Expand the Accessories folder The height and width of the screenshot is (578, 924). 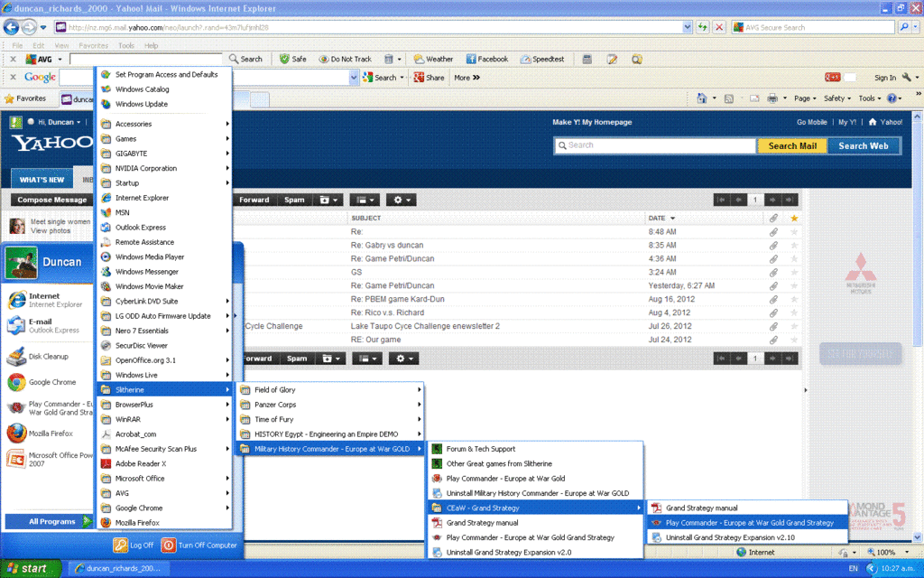coord(164,124)
